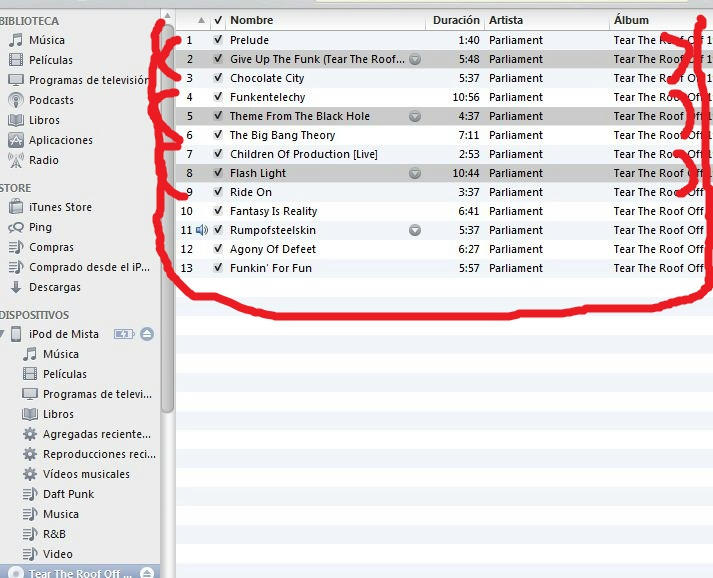The height and width of the screenshot is (578, 713).
Task: Sort tracks by Álbum column
Action: (631, 20)
